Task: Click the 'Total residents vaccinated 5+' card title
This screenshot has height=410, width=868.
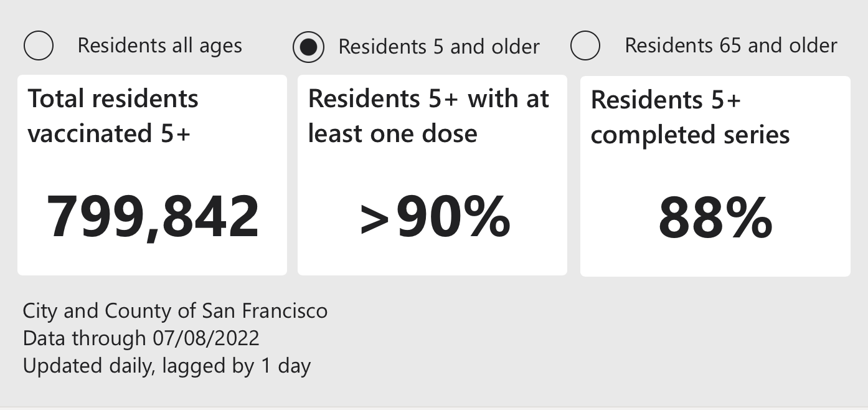Action: [x=113, y=116]
